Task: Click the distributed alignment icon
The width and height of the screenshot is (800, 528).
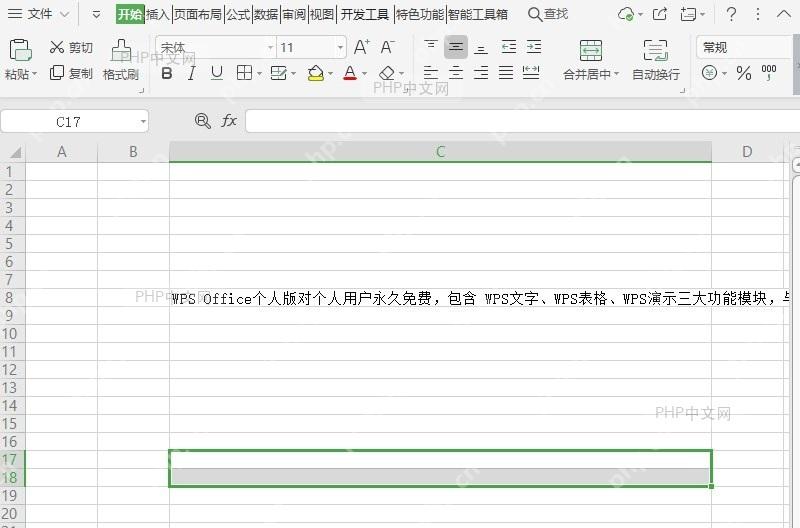Action: [x=531, y=73]
